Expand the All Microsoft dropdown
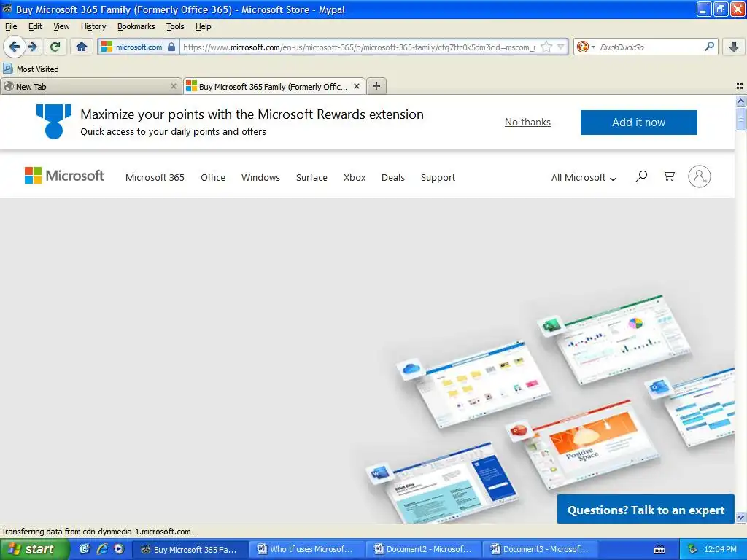The width and height of the screenshot is (747, 560). pyautogui.click(x=584, y=178)
